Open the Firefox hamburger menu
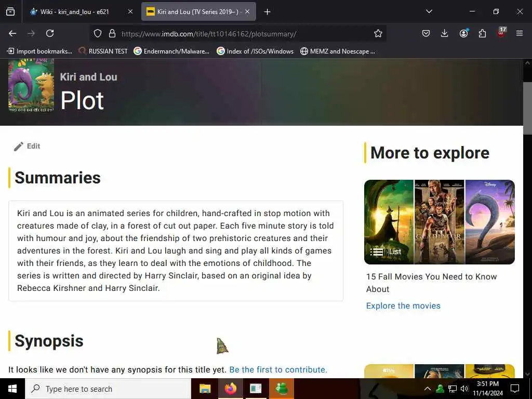The width and height of the screenshot is (532, 399). point(520,33)
